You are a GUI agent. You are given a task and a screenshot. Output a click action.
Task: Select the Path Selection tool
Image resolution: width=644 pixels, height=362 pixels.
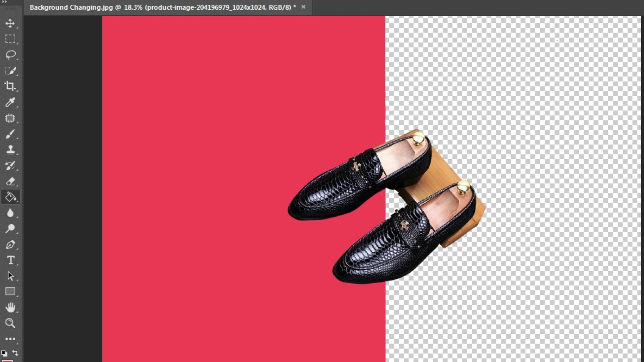click(x=10, y=276)
